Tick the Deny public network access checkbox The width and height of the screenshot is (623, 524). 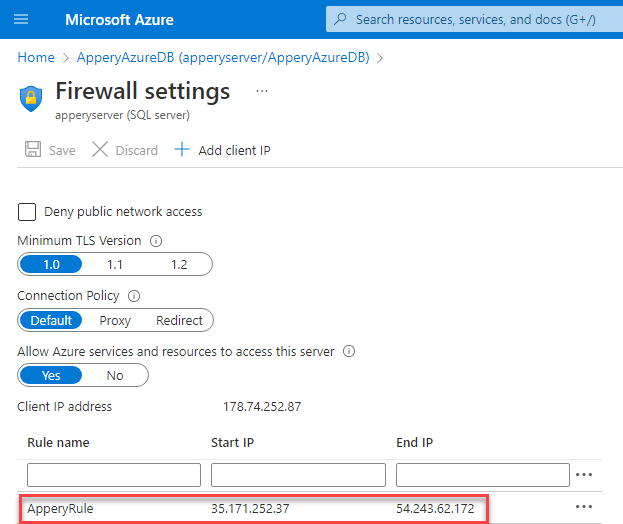tap(27, 212)
